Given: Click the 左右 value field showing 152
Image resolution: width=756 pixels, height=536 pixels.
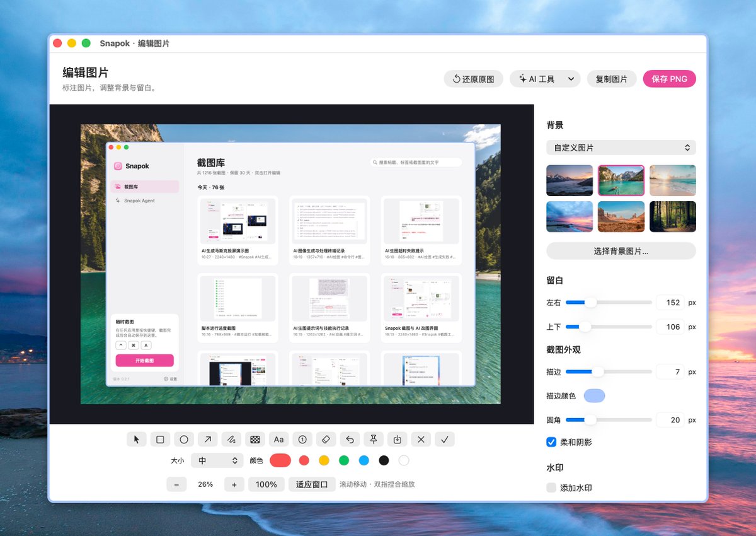Looking at the screenshot, I should (670, 303).
